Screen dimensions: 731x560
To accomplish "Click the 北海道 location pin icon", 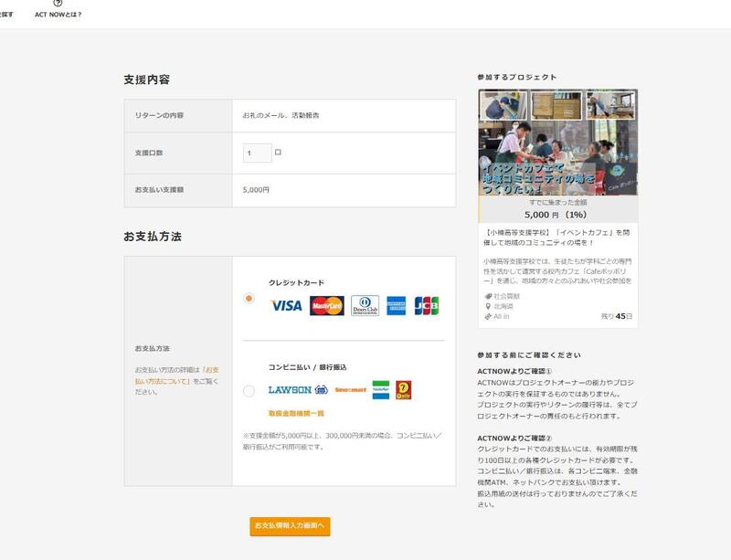I will (x=488, y=306).
